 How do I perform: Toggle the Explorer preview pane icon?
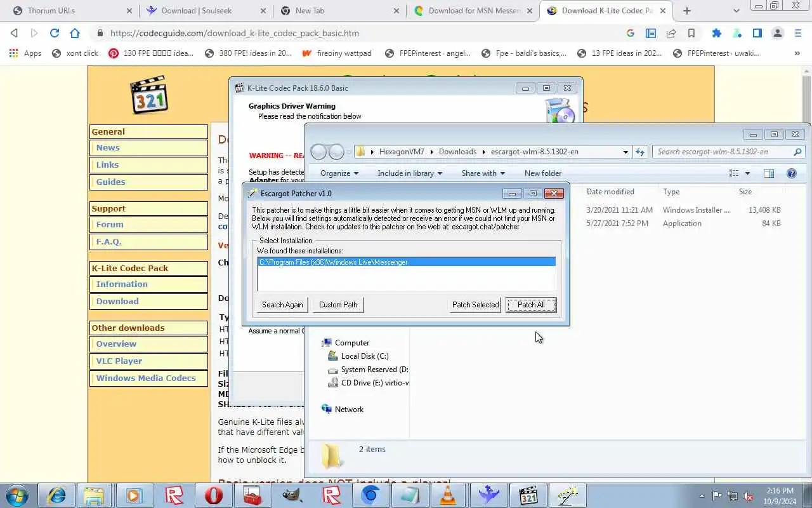(x=769, y=173)
